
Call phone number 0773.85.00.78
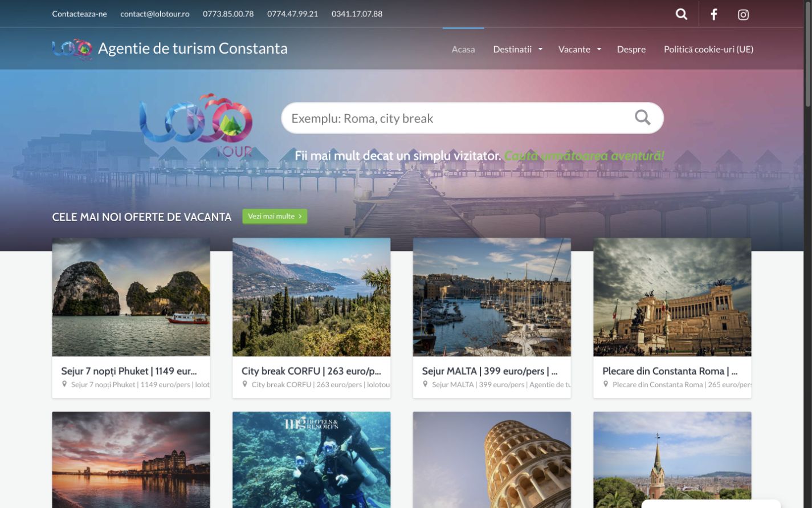(228, 14)
